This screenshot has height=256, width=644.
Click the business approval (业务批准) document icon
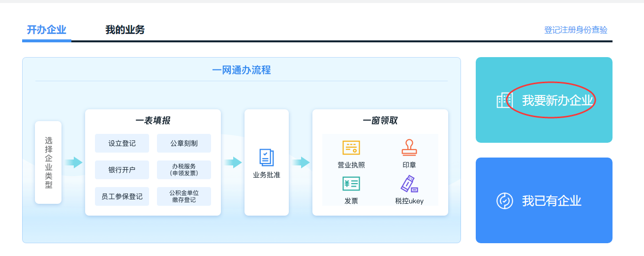tap(266, 158)
